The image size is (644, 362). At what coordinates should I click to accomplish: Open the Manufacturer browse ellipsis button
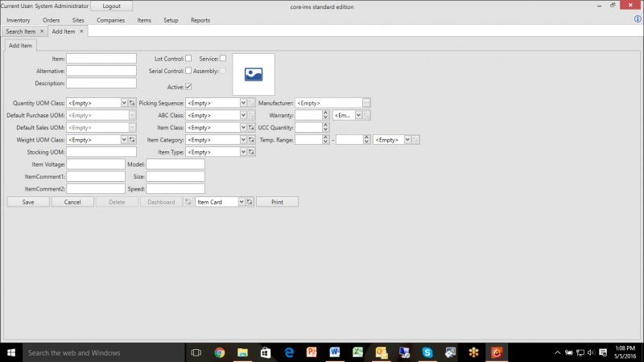click(x=366, y=103)
